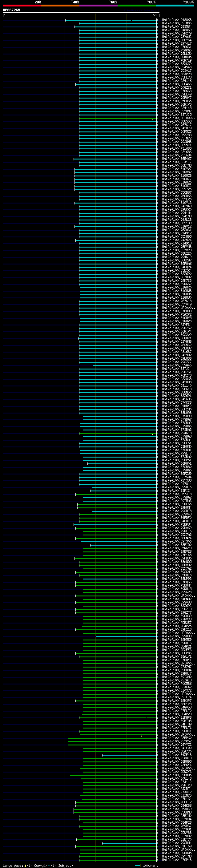Select the UniRef100_C9YTM3 label

177,856
